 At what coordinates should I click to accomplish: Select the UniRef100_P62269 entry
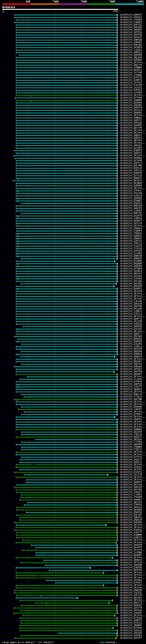tap(131, 309)
